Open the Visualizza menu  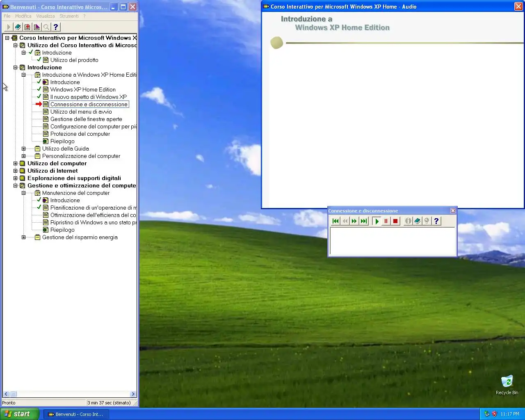pyautogui.click(x=46, y=16)
